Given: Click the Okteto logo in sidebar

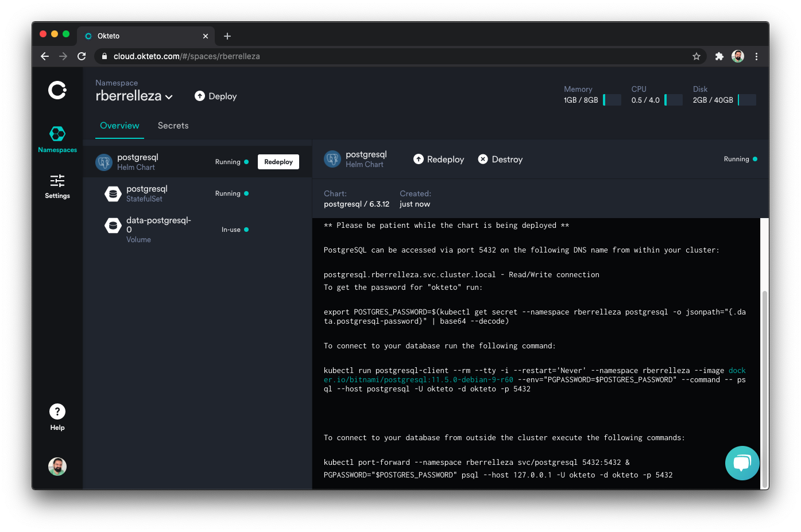Looking at the screenshot, I should pyautogui.click(x=57, y=90).
